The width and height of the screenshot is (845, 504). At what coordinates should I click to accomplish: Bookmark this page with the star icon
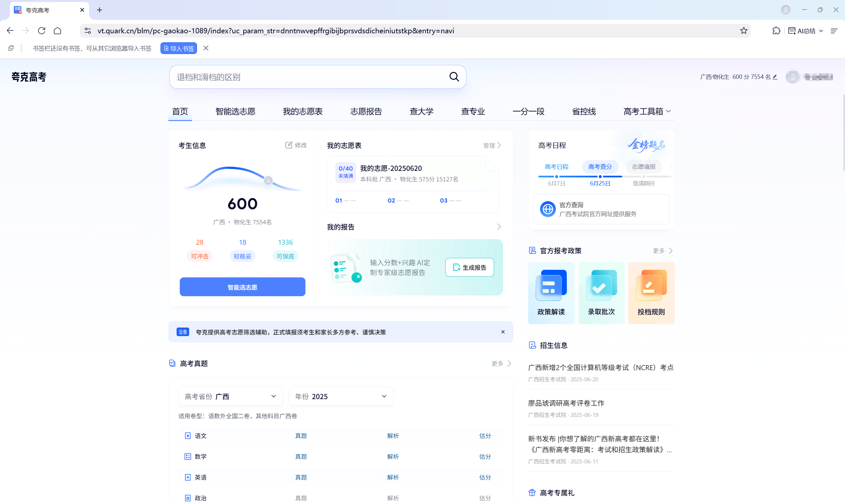coord(743,31)
